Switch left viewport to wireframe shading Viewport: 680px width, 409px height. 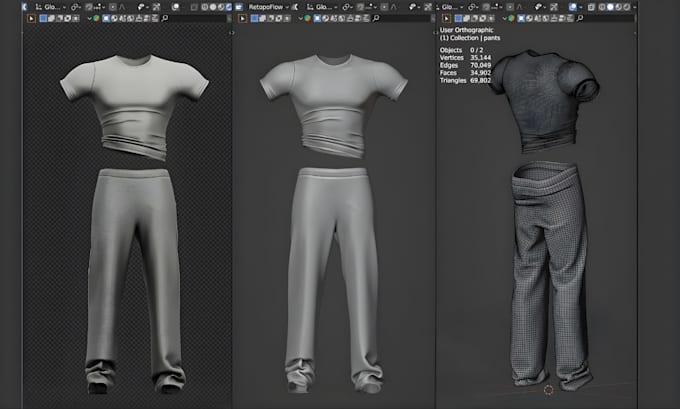point(204,7)
